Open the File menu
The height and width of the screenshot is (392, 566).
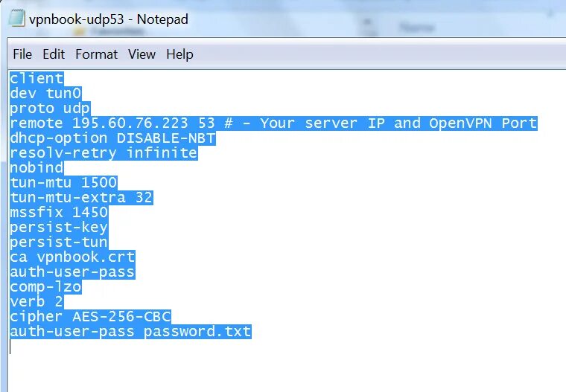tap(22, 54)
